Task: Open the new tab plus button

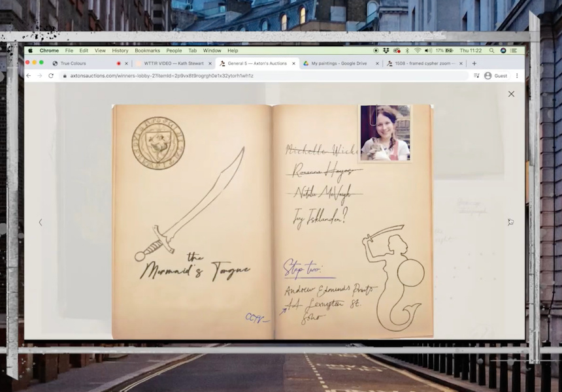Action: [474, 63]
